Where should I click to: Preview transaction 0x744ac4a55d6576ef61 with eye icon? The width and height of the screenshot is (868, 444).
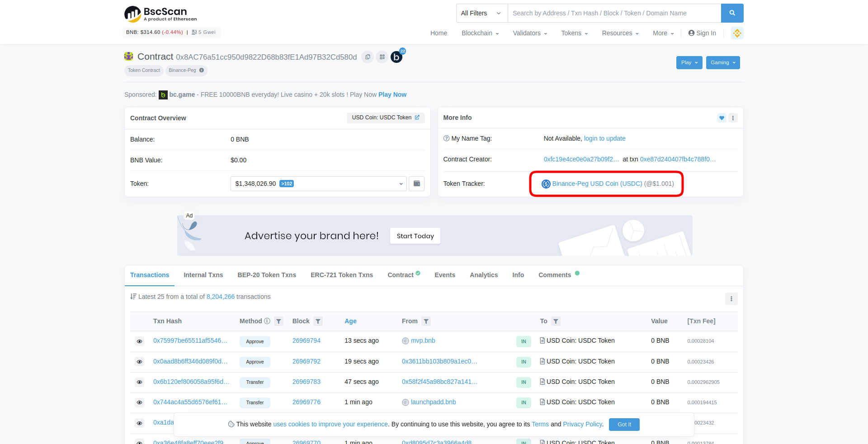point(139,402)
